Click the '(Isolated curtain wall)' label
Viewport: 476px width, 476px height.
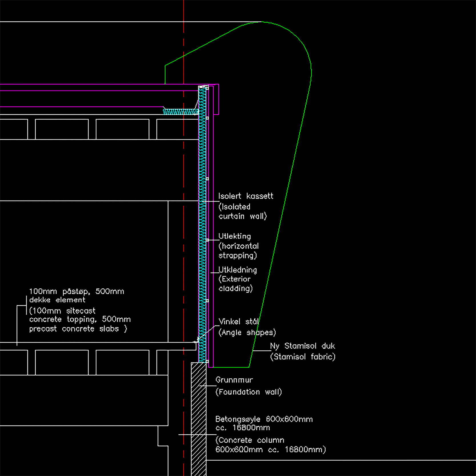click(x=243, y=211)
